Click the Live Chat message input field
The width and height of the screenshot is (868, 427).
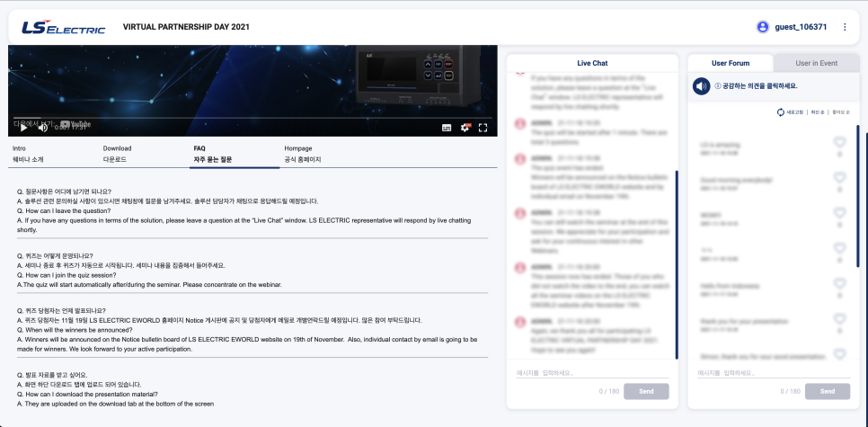pos(592,373)
